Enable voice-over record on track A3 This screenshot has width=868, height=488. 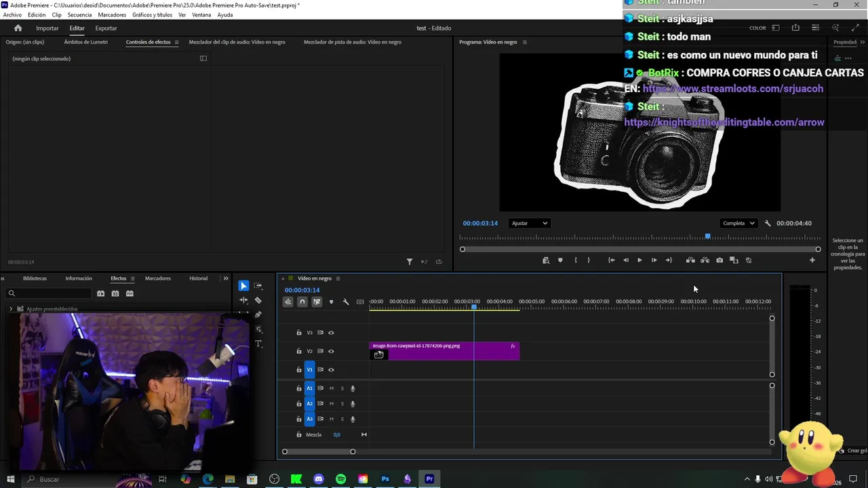(x=353, y=420)
